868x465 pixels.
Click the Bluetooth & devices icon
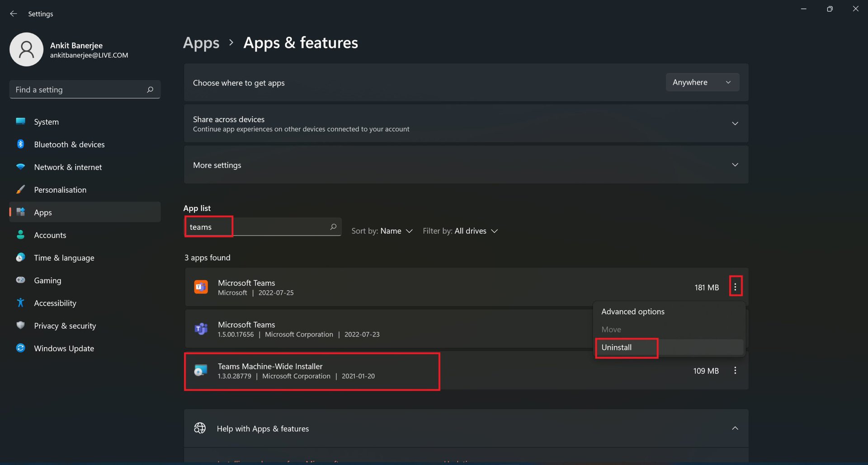(x=21, y=144)
